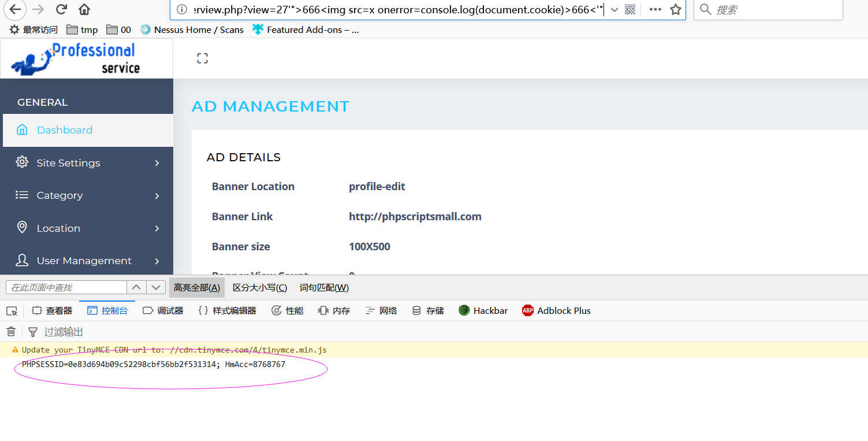The height and width of the screenshot is (441, 868).
Task: Click the Location pin icon
Action: click(x=22, y=227)
